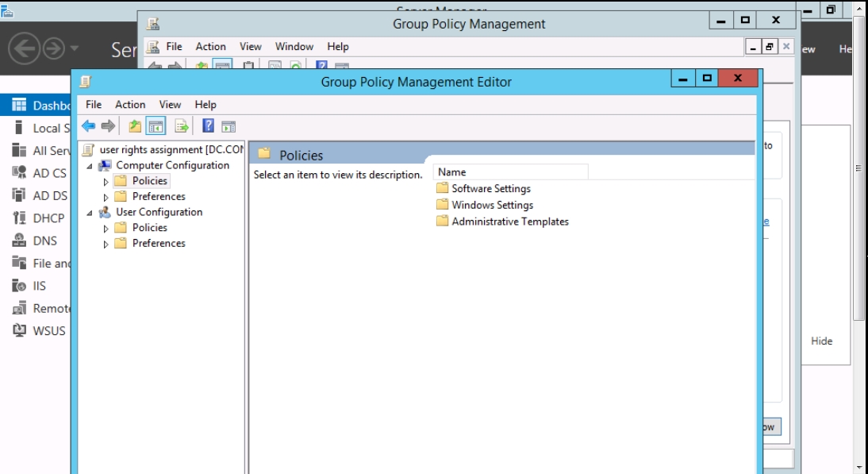Screen dimensions: 868x474
Task: Select WSUS in the Server Manager sidebar
Action: 48,331
